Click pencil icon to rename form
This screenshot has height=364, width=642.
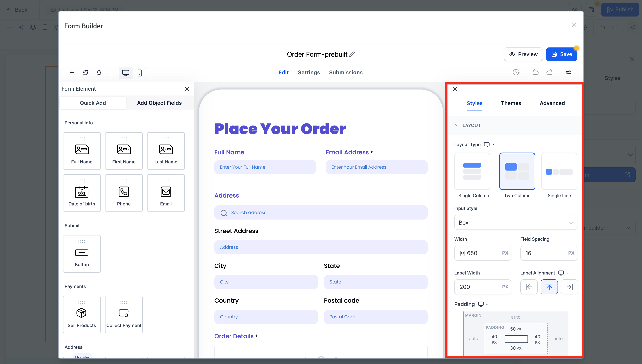tap(352, 54)
